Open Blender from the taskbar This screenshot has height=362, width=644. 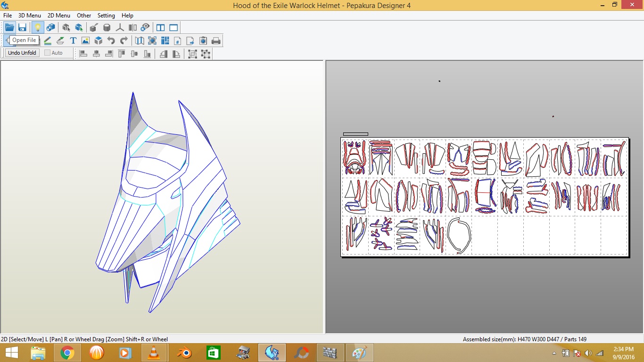coord(184,353)
